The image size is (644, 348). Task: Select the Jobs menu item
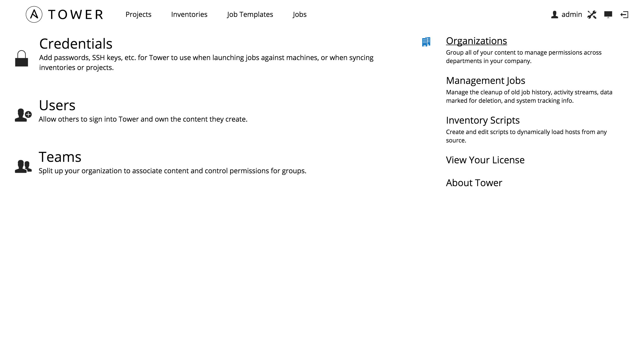tap(299, 15)
